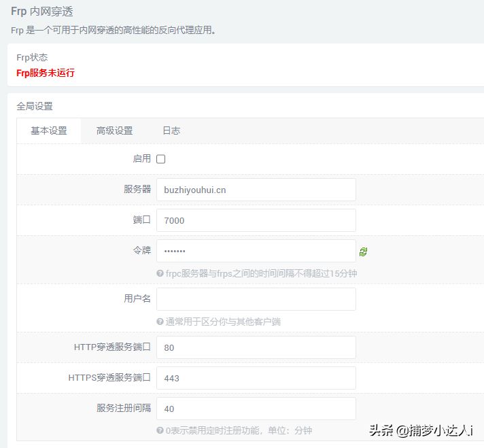Click the help icon before the 通常用于区分 hint
Screen dimensions: 484x448
[x=160, y=322]
